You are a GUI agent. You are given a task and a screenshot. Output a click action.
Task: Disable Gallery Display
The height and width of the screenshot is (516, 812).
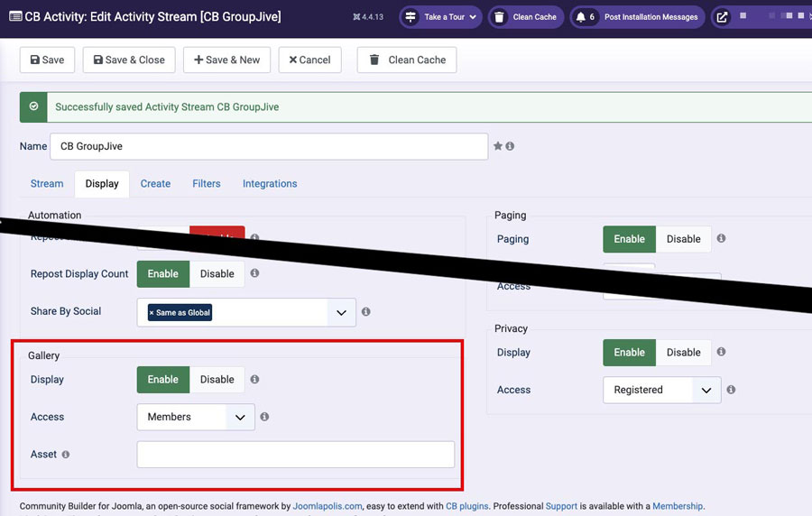217,380
